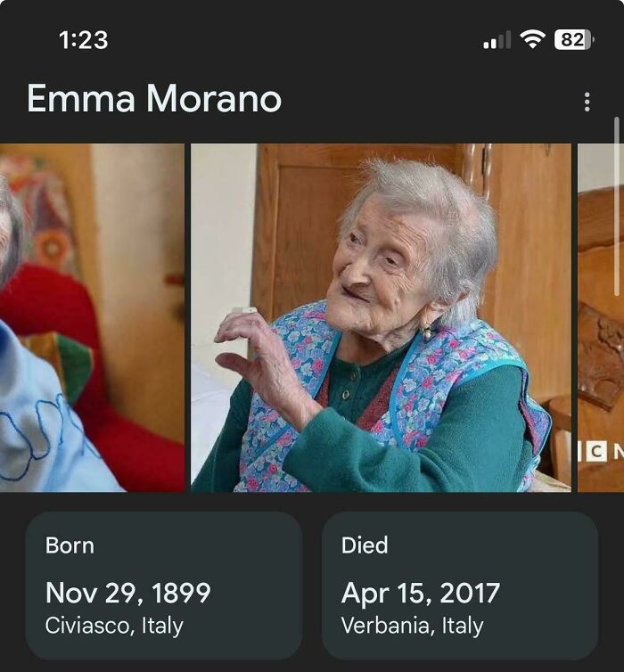Viewport: 624px width, 672px height.
Task: Open the partial right photo with carved wood
Action: click(601, 317)
